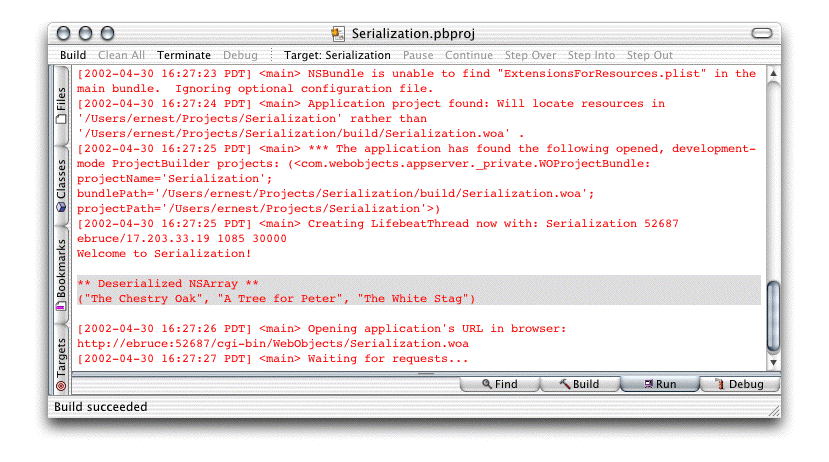Click the Build toolbar item
Viewport: 829px width, 462px height.
[73, 55]
